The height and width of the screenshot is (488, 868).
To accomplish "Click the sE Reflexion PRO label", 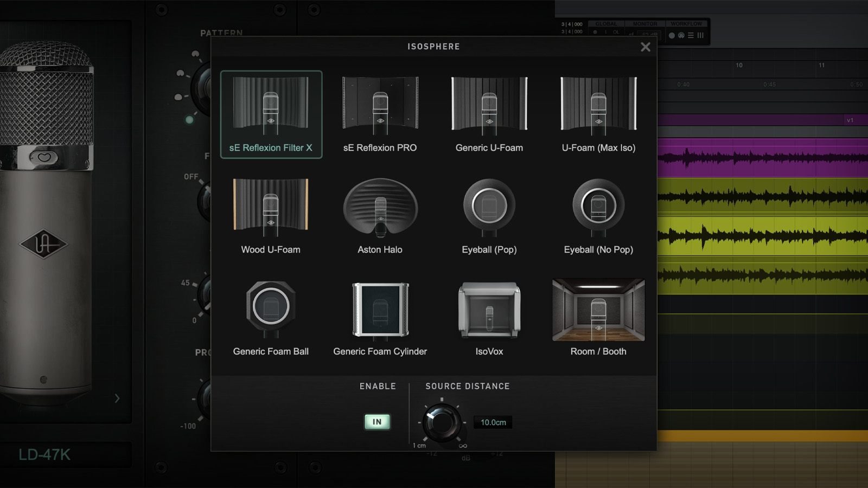I will pyautogui.click(x=380, y=147).
